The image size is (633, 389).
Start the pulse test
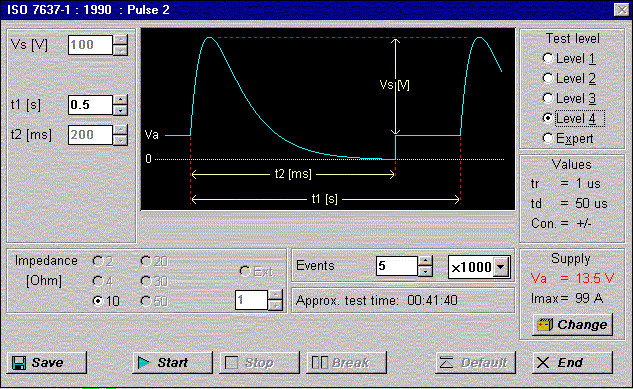(x=172, y=362)
